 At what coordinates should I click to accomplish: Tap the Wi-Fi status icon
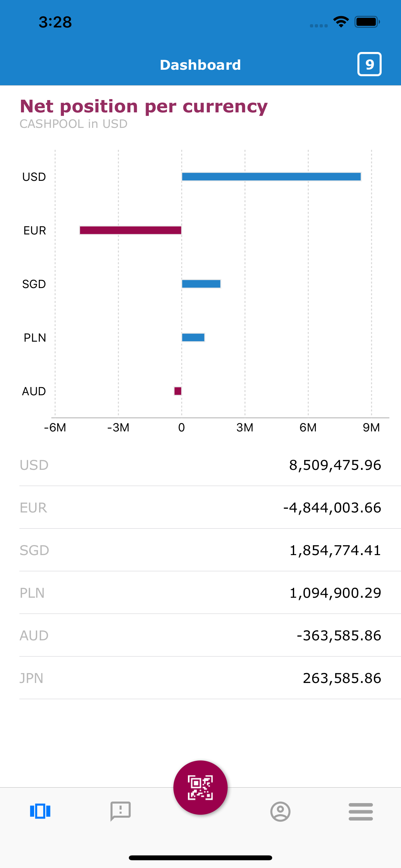point(341,22)
